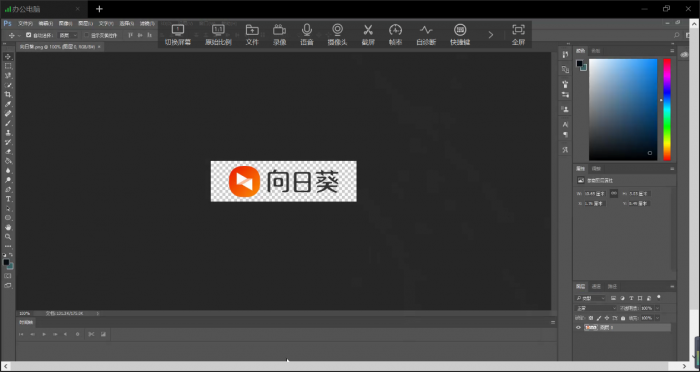The width and height of the screenshot is (700, 372).
Task: Expand the opacity 100% dropdown arrow
Action: [657, 308]
